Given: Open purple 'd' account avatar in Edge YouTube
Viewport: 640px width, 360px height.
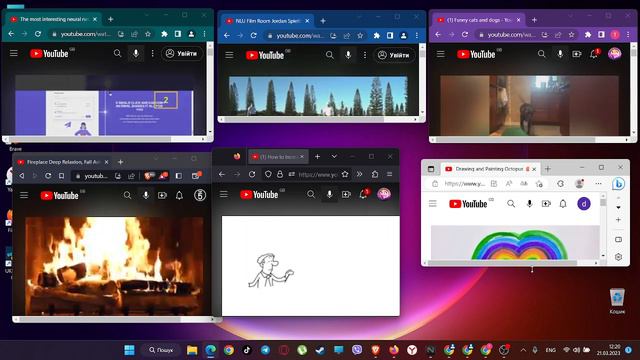Looking at the screenshot, I should click(584, 203).
